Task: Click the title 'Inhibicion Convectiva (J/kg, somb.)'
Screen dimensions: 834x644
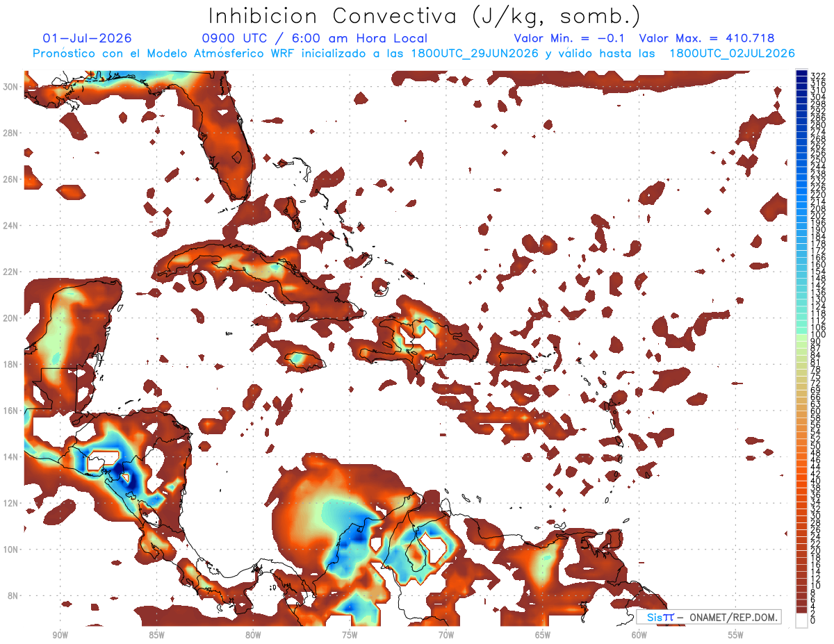Action: pyautogui.click(x=425, y=16)
